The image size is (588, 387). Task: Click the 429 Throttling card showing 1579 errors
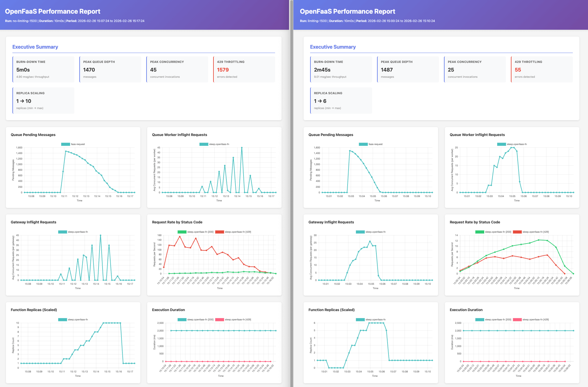click(x=244, y=69)
